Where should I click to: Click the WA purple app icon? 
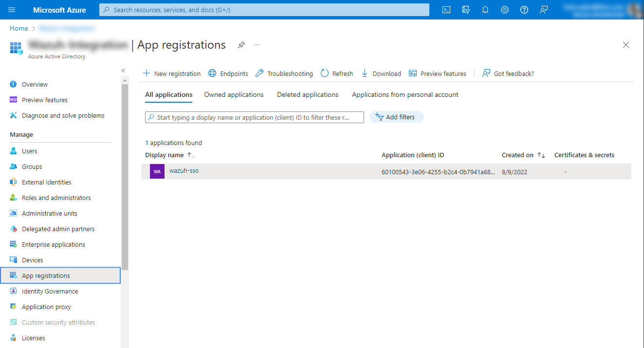tap(157, 171)
